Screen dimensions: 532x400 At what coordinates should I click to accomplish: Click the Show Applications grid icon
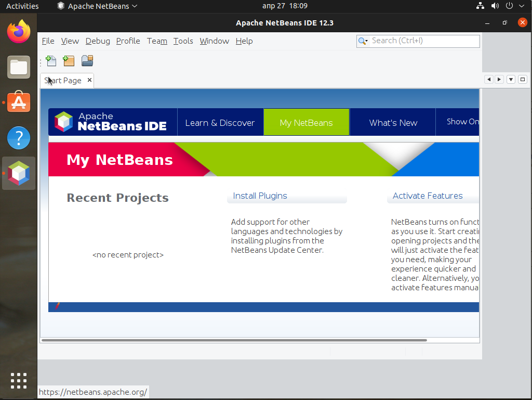coord(19,380)
